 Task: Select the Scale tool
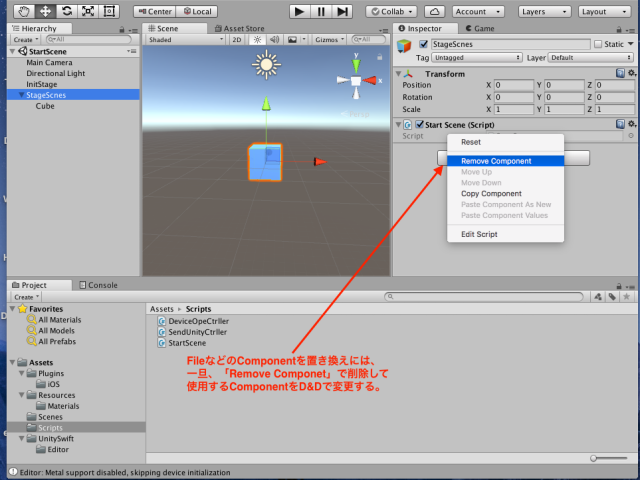point(88,11)
